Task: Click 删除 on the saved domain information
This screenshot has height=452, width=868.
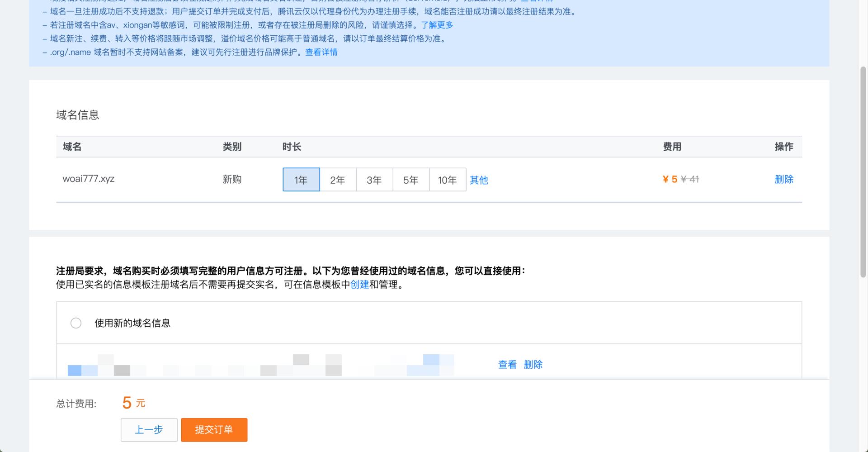Action: [534, 365]
